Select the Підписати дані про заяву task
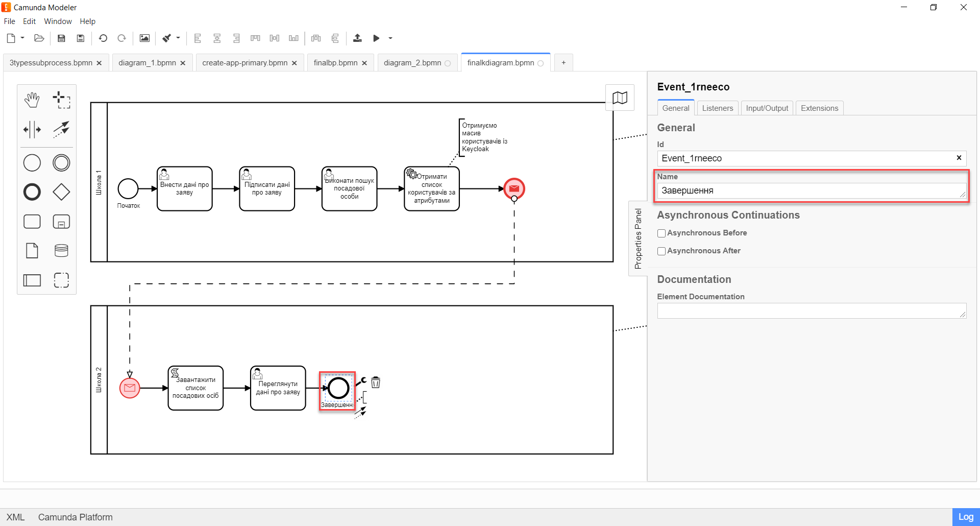980x526 pixels. click(267, 188)
